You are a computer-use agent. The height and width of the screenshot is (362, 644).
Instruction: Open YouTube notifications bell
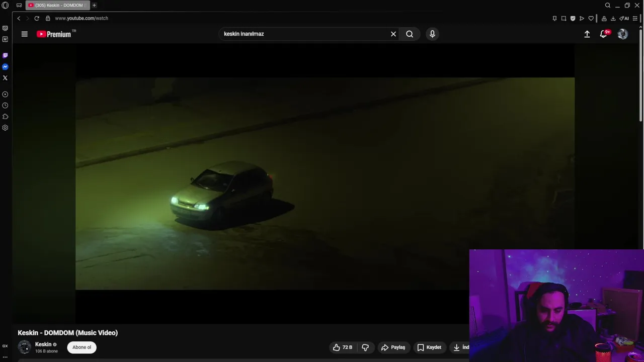[604, 34]
